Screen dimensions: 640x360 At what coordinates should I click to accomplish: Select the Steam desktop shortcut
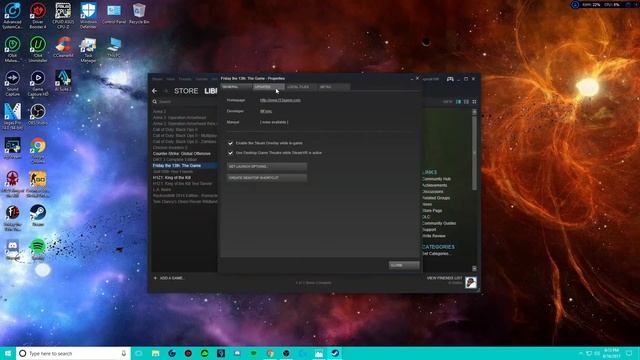click(x=38, y=216)
